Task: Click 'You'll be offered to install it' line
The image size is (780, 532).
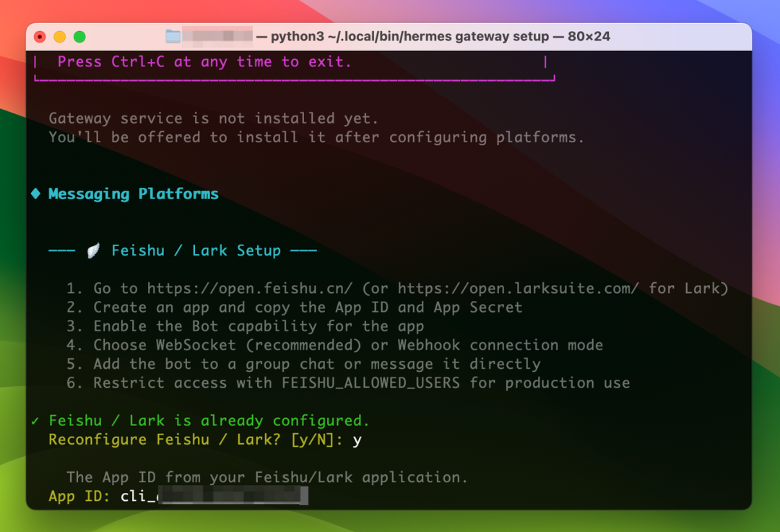Action: click(x=316, y=137)
